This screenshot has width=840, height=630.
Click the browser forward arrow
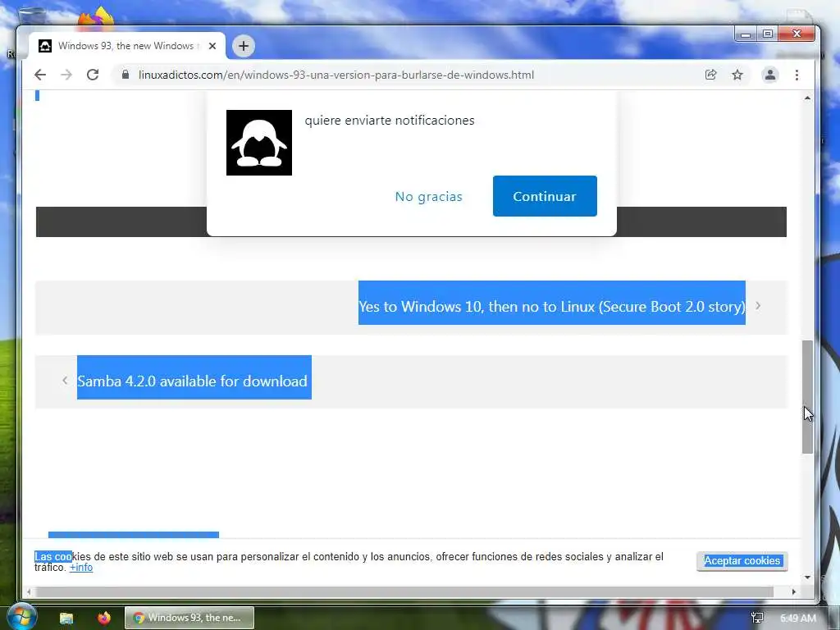[x=66, y=75]
